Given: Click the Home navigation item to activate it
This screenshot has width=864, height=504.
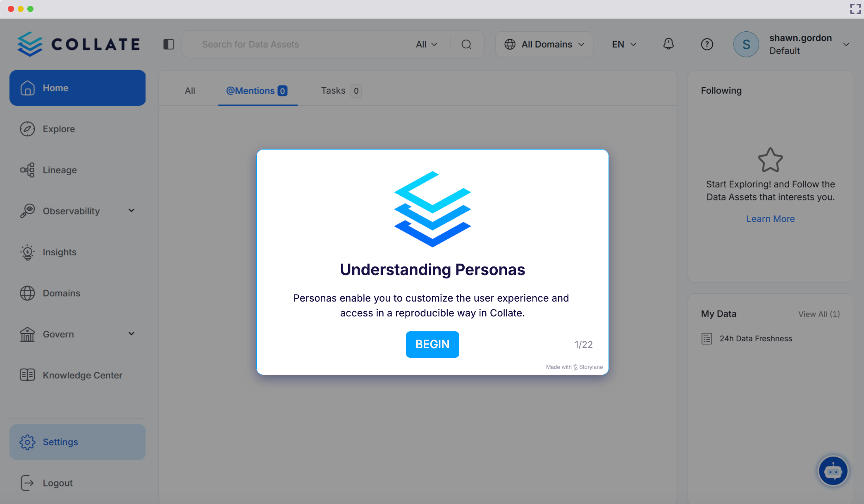Looking at the screenshot, I should 56,88.
